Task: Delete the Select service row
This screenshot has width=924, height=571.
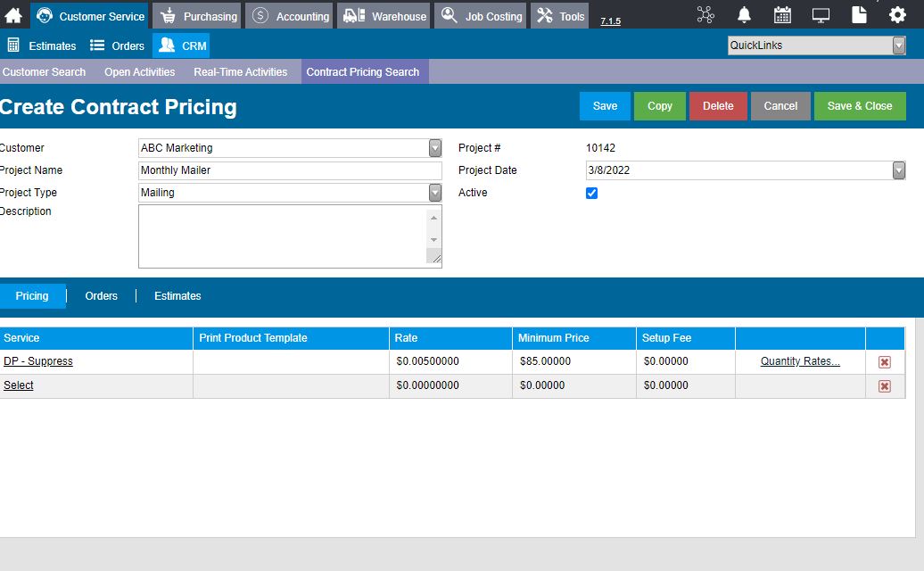Action: [x=884, y=386]
